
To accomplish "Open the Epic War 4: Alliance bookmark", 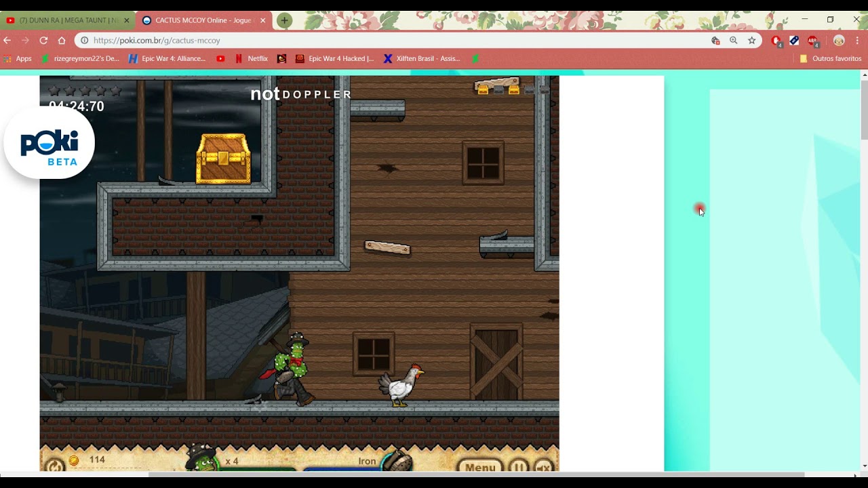I will [x=167, y=59].
